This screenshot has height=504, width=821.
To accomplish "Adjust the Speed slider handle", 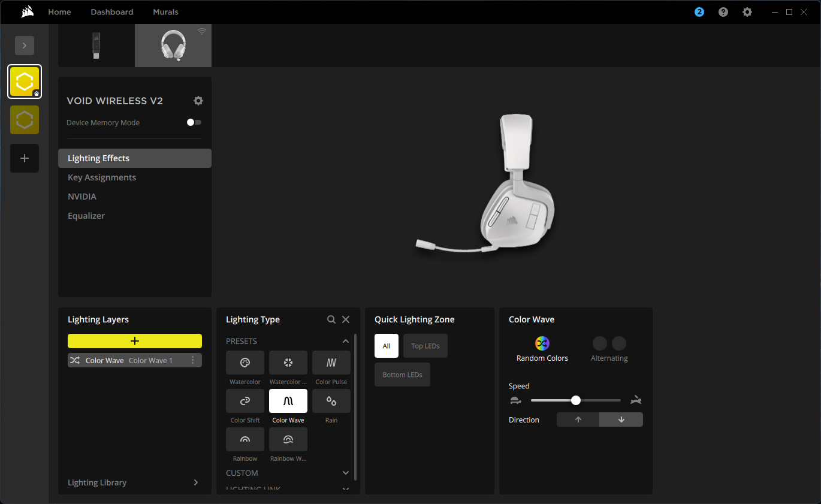I will pyautogui.click(x=576, y=400).
